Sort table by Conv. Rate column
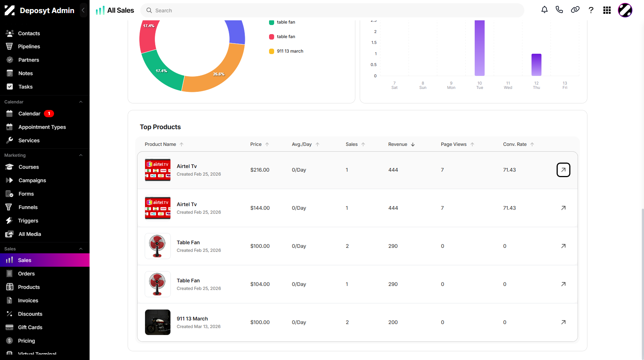The image size is (644, 360). tap(519, 144)
